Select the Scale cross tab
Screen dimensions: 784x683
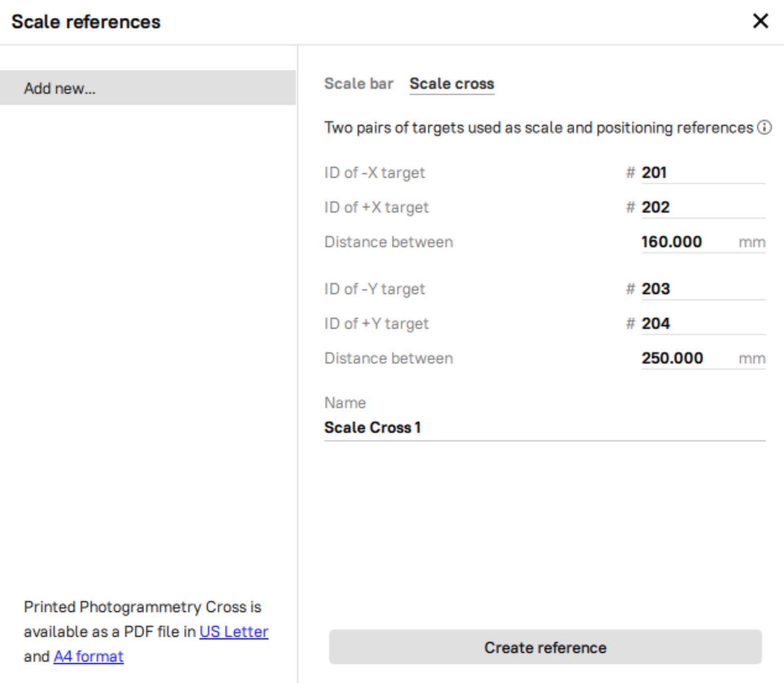452,84
